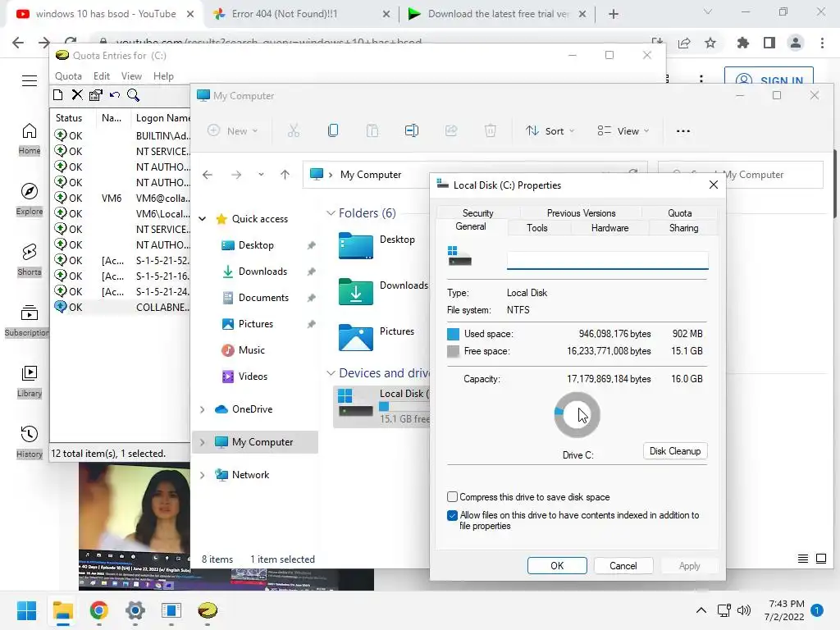The image size is (840, 630).
Task: Click Search My Computer field
Action: click(741, 175)
